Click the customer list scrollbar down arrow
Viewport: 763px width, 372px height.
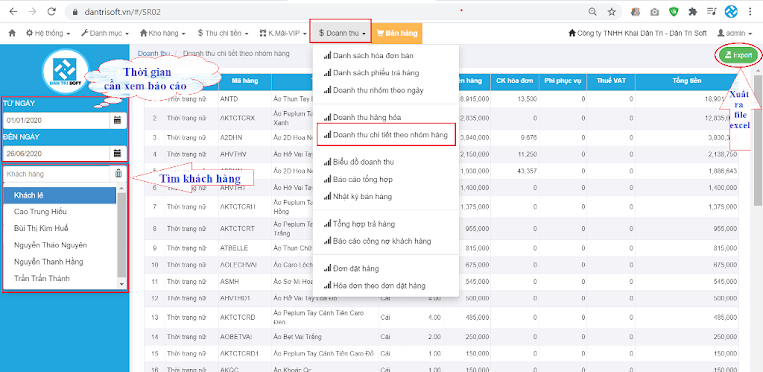point(122,283)
